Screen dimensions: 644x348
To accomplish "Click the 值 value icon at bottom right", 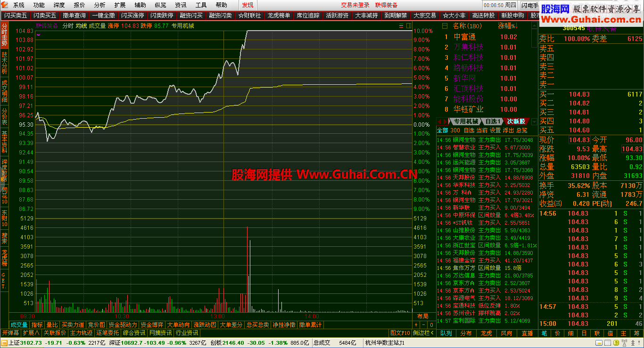I will coord(610,333).
